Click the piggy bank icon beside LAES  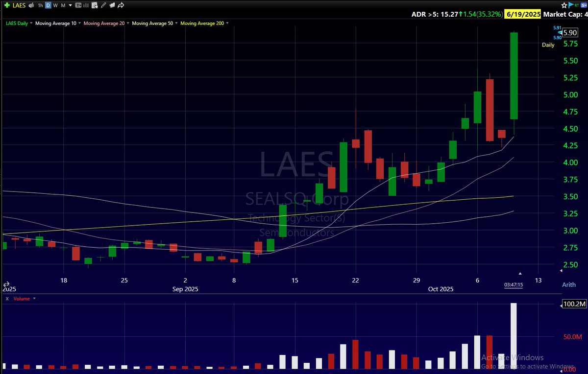[31, 5]
